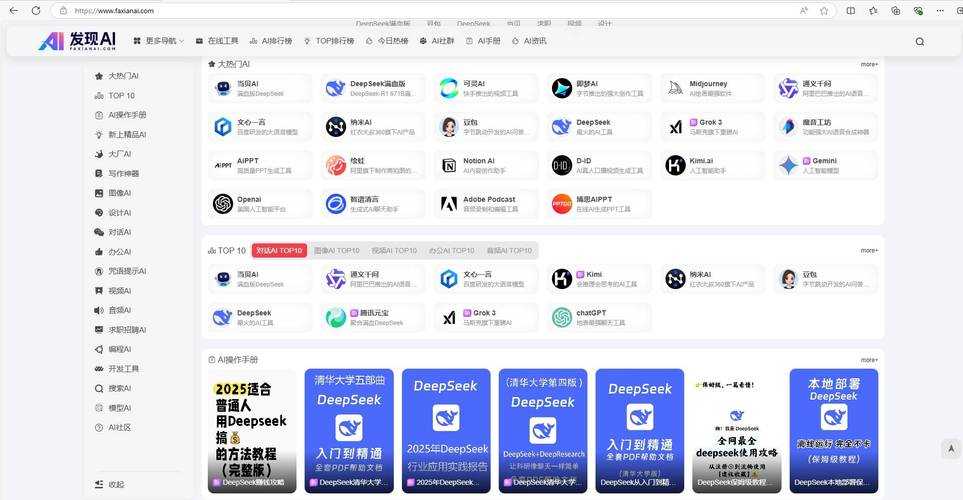The image size is (963, 500).
Task: Switch to the 办公AI TOP10 tab
Action: click(452, 251)
